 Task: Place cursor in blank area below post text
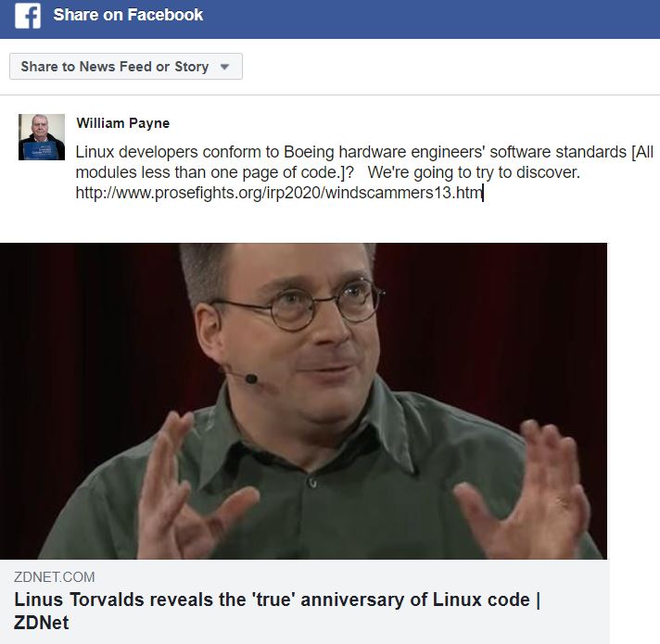pyautogui.click(x=328, y=222)
